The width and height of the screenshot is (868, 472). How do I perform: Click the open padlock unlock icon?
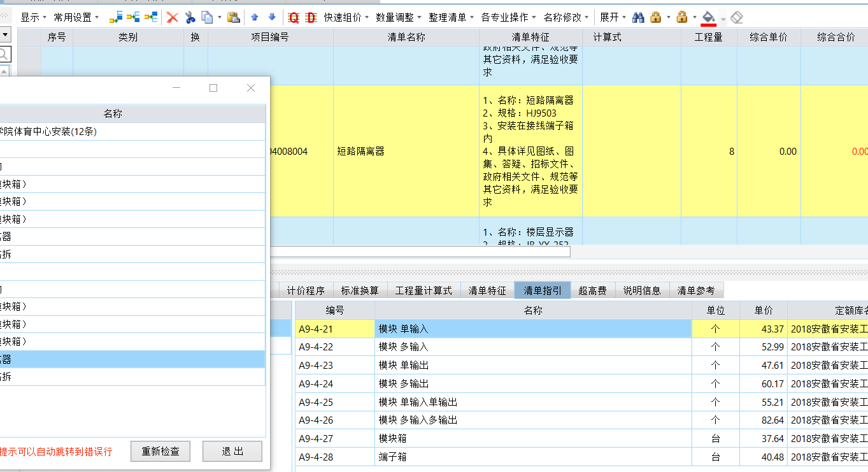pos(682,17)
